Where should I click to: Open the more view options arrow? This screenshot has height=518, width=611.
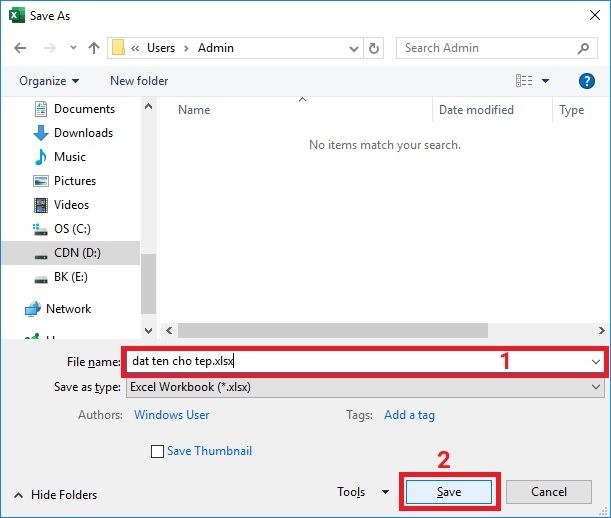point(546,81)
